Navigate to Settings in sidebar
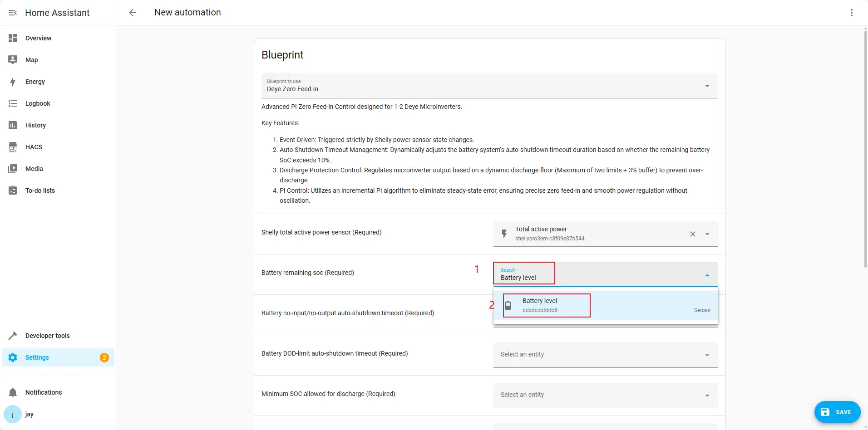Screen dimensions: 868x430 tap(37, 357)
